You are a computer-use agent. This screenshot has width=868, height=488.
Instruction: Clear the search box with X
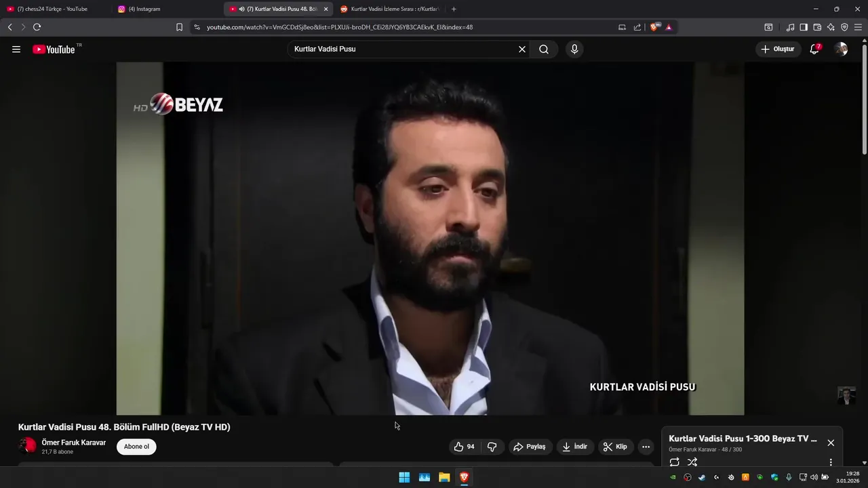[x=522, y=49]
